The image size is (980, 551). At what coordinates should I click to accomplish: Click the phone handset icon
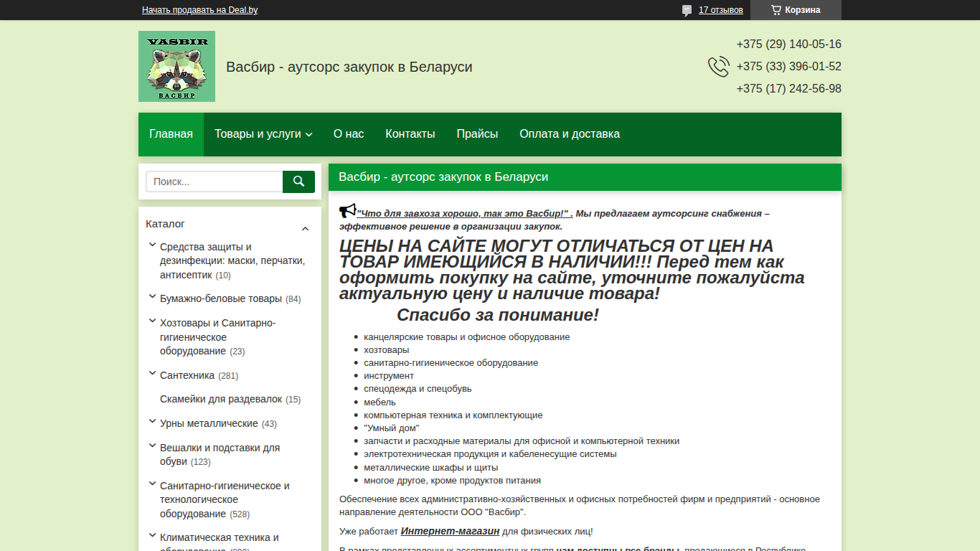point(718,67)
